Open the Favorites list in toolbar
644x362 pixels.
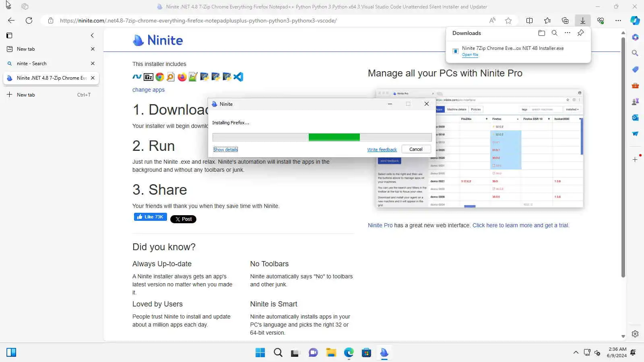[x=547, y=21]
